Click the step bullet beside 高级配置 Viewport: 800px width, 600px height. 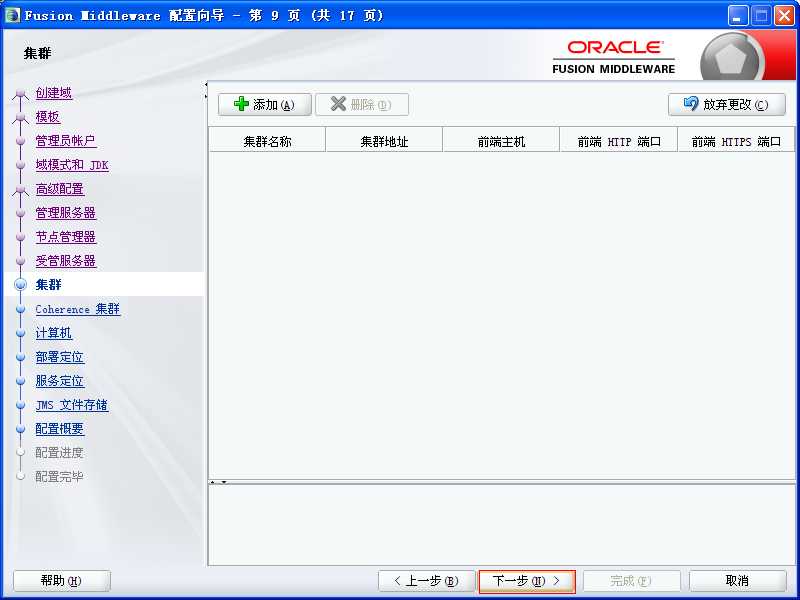click(x=20, y=190)
